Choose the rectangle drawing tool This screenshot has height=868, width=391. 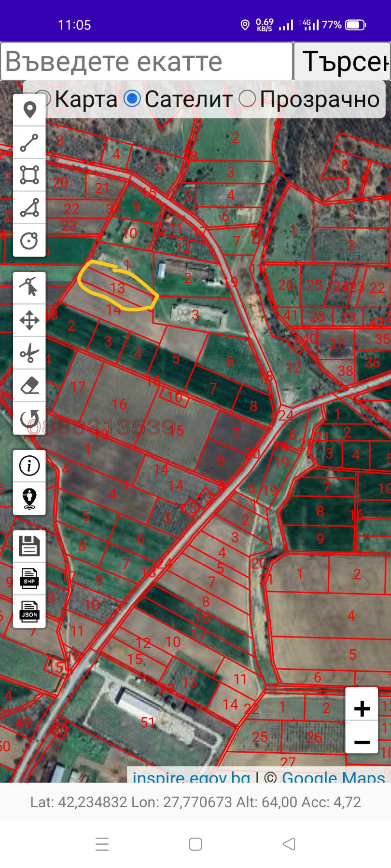point(29,176)
